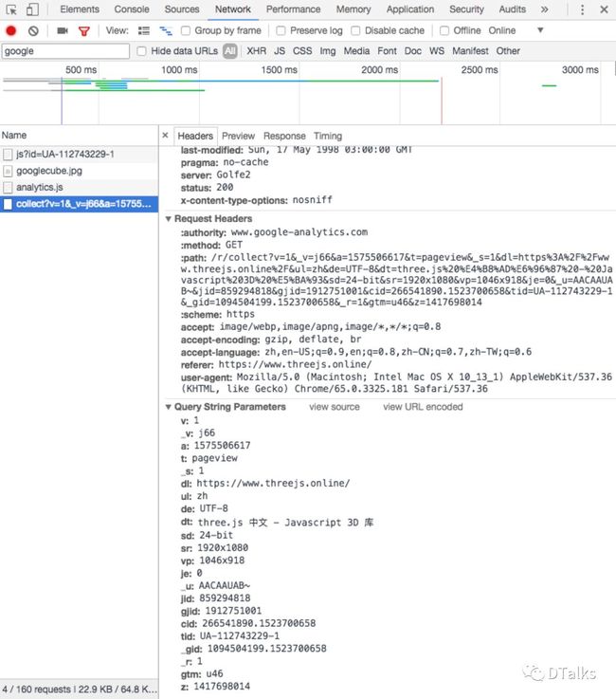Filter requests by Font
The width and height of the screenshot is (616, 699).
click(x=387, y=51)
